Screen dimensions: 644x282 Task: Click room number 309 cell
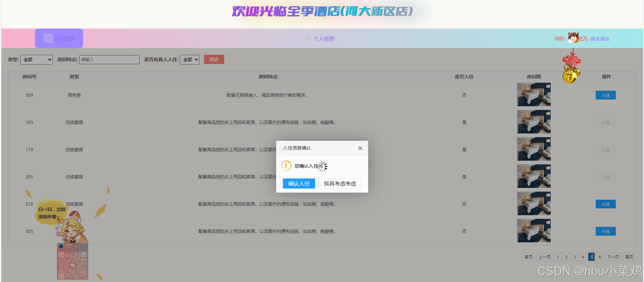[x=29, y=95]
